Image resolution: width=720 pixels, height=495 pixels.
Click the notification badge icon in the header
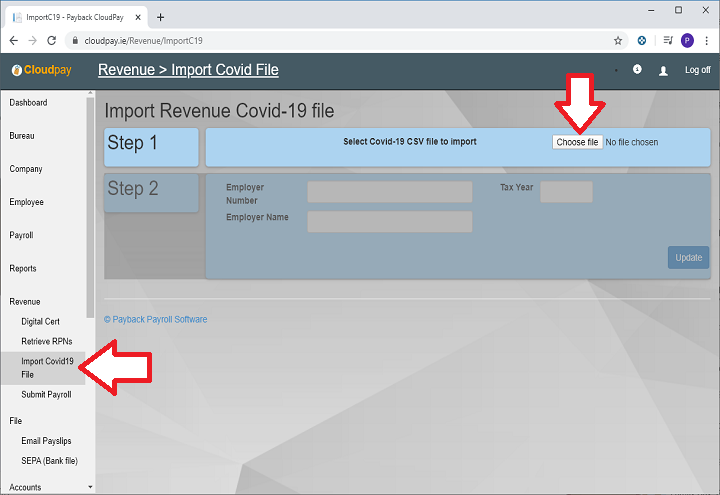click(638, 70)
